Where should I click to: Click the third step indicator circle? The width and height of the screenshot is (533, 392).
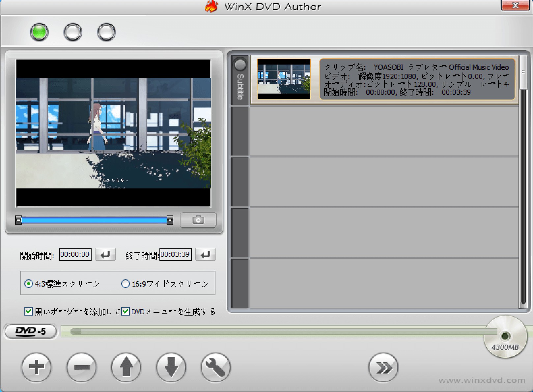pos(106,32)
